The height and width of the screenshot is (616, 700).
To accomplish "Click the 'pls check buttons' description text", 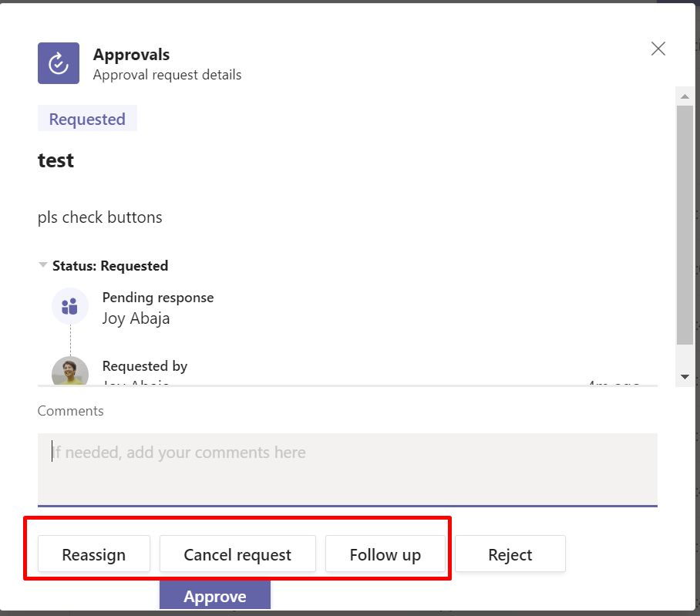I will tap(100, 217).
